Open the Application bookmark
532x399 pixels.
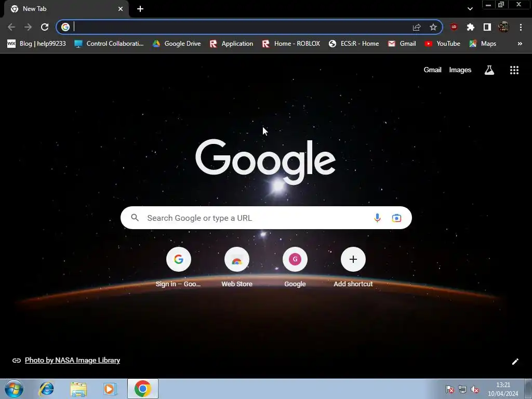231,44
